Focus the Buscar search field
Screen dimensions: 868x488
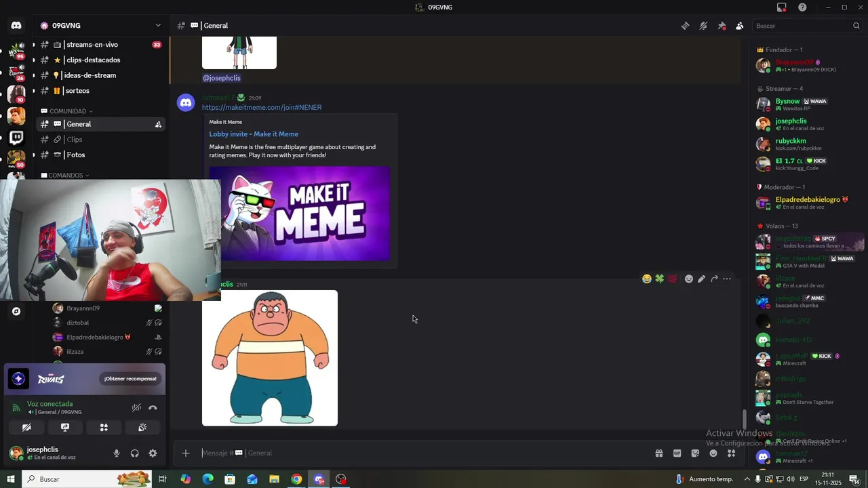pyautogui.click(x=807, y=26)
